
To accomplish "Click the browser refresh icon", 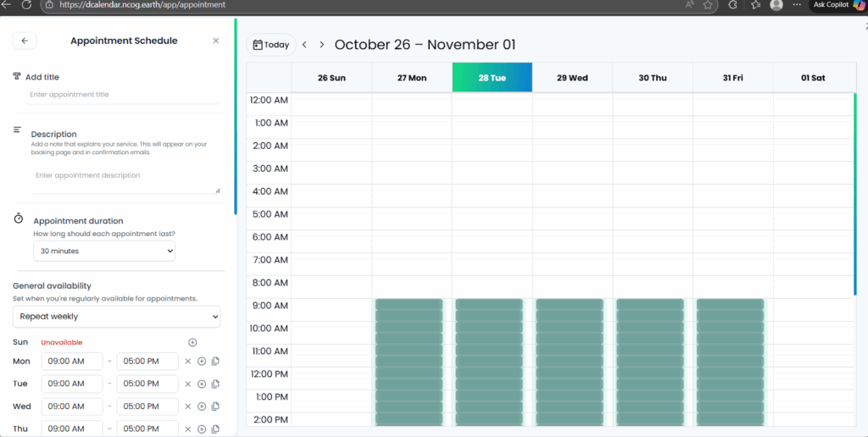I will tap(26, 5).
